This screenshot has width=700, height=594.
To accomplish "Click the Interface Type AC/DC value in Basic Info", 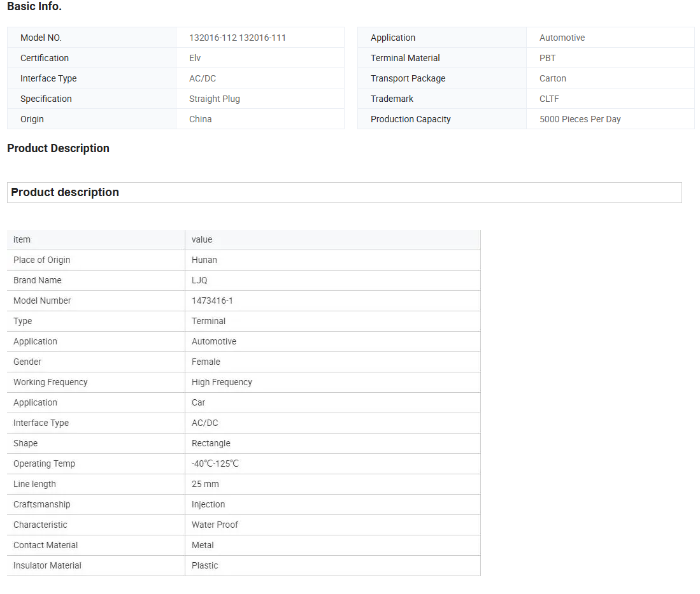I will click(203, 78).
